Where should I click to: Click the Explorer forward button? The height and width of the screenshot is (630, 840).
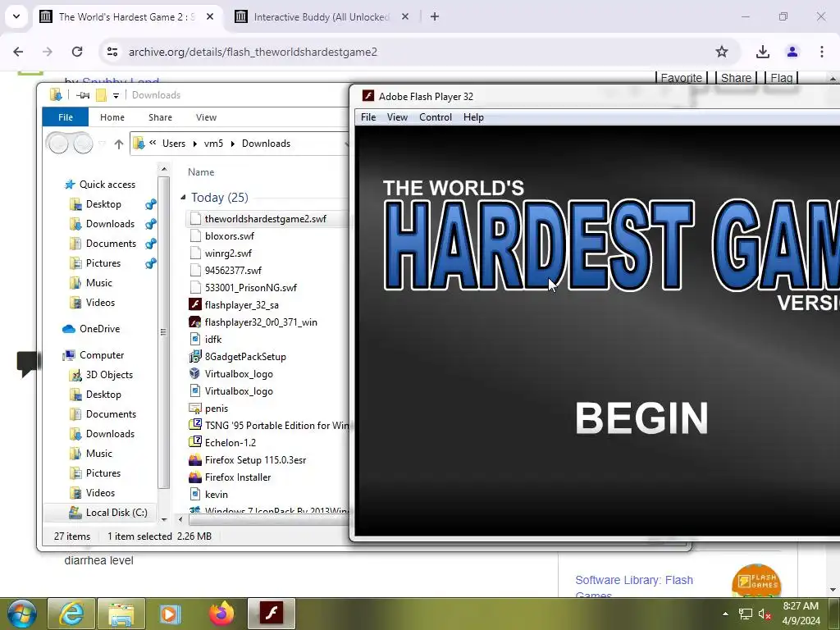point(83,144)
